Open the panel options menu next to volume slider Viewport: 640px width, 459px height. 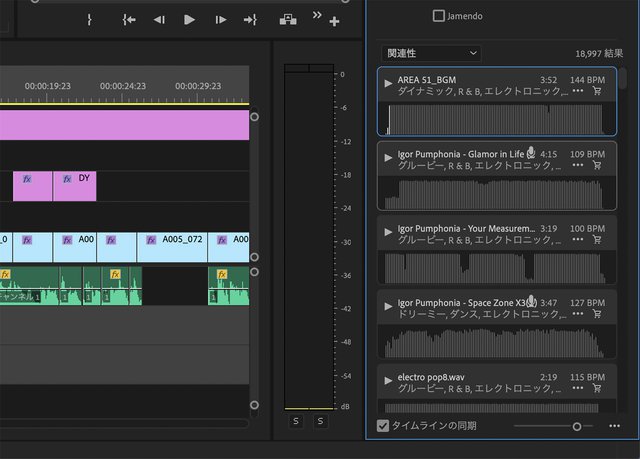[614, 426]
